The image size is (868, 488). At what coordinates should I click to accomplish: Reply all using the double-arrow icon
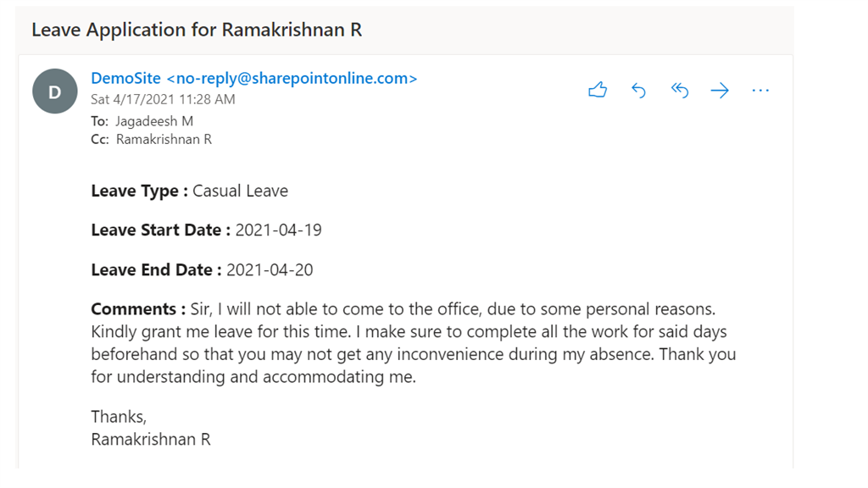(679, 90)
